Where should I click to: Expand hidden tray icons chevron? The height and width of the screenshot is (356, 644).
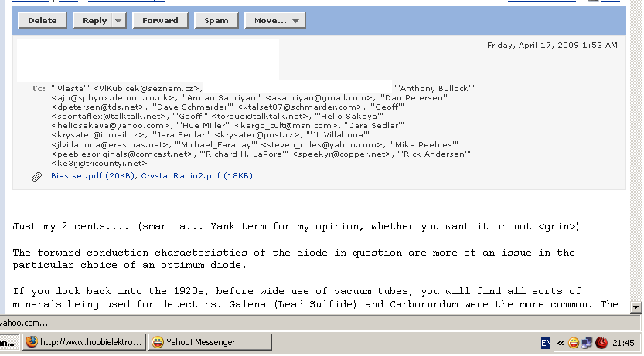click(561, 342)
